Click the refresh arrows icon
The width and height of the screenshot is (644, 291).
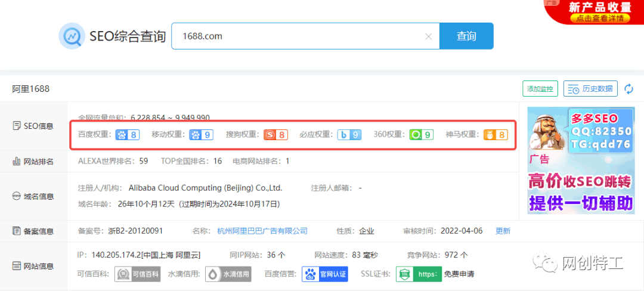click(x=629, y=89)
